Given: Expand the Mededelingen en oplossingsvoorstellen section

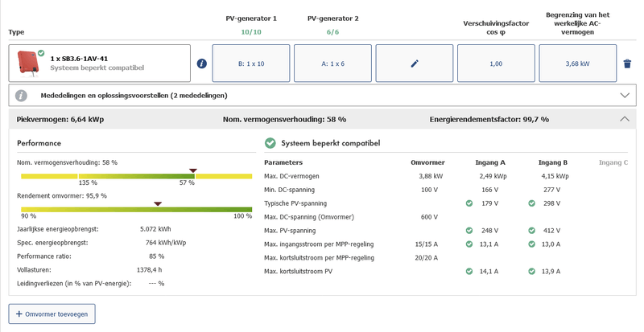Looking at the screenshot, I should coord(625,95).
